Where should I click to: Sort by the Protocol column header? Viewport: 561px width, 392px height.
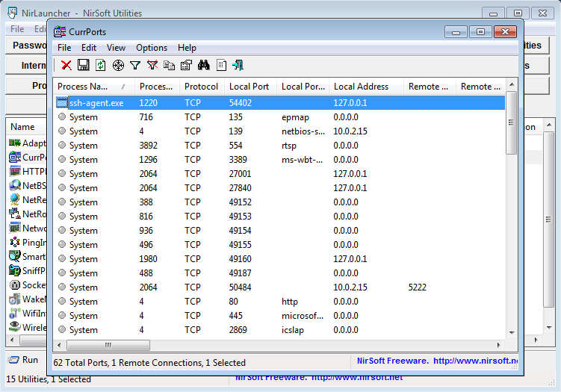click(x=201, y=87)
